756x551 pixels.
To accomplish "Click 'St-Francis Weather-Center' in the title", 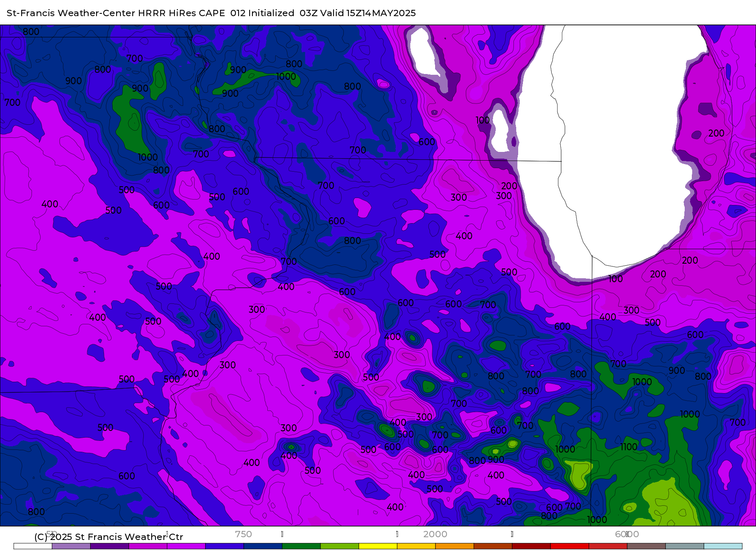I will (71, 13).
